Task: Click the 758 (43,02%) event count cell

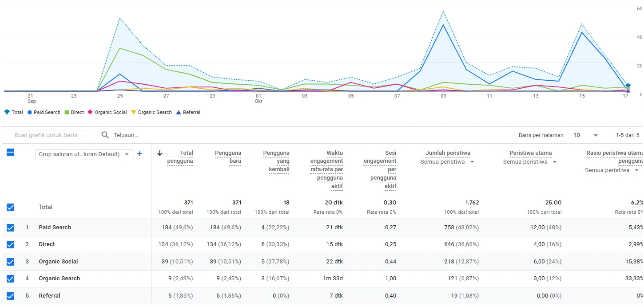Action: click(461, 228)
